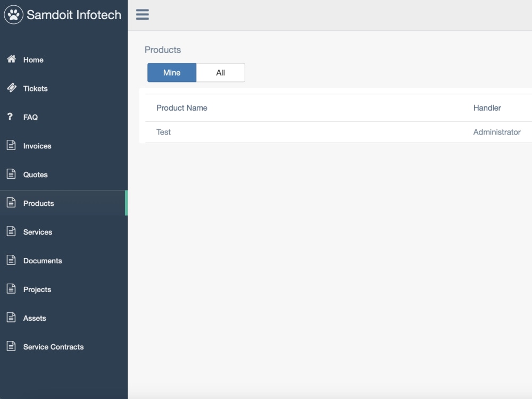Image resolution: width=532 pixels, height=399 pixels.
Task: Click the Invoices document icon
Action: [11, 146]
